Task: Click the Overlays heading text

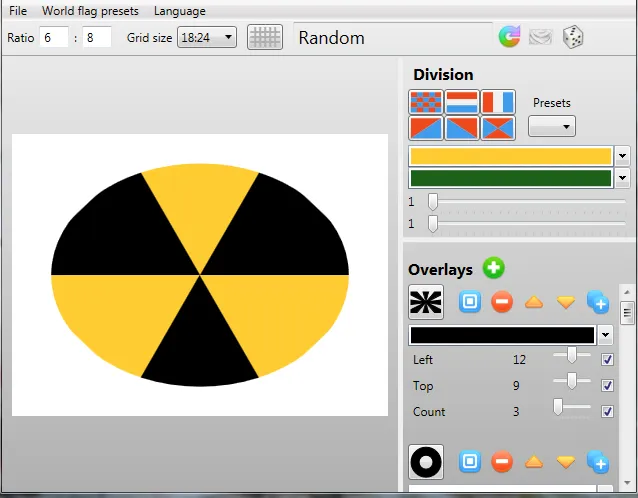Action: pyautogui.click(x=441, y=270)
